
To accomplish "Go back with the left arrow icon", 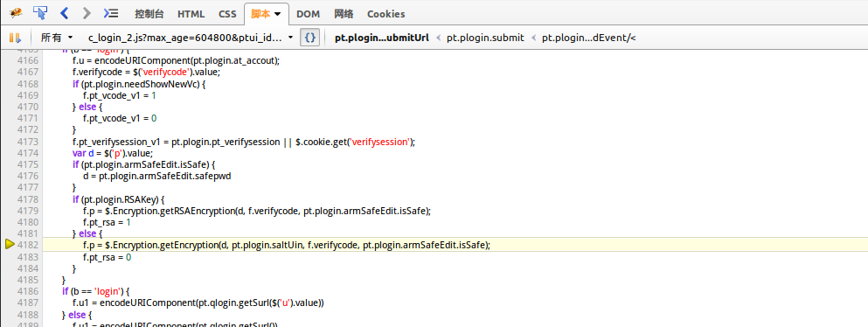I will 64,13.
